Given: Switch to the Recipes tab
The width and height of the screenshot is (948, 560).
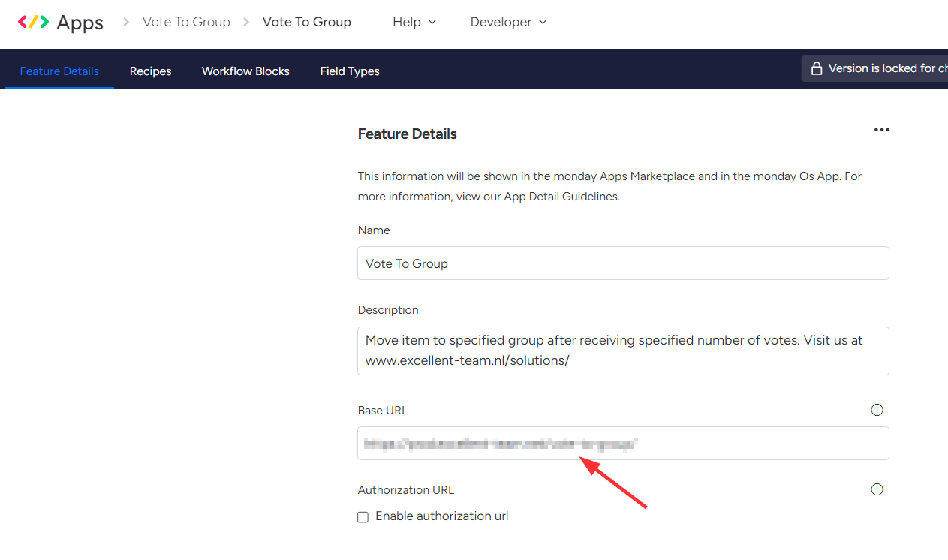Looking at the screenshot, I should click(x=150, y=71).
